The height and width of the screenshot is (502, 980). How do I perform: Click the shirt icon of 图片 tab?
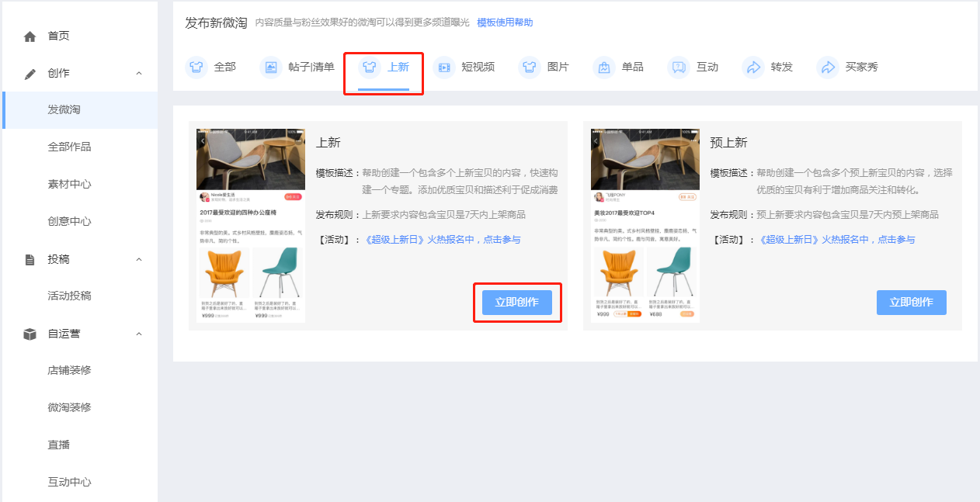530,68
